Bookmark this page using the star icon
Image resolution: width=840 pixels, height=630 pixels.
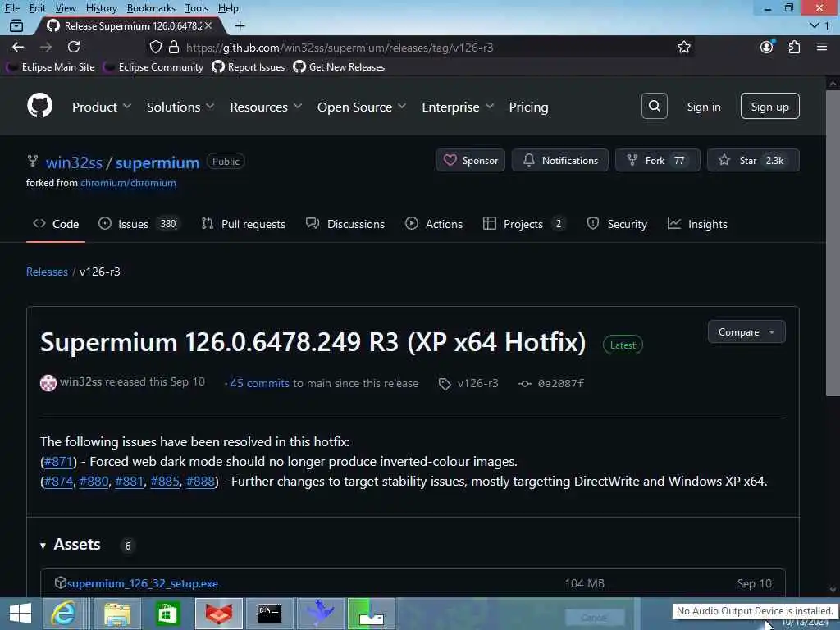pos(684,47)
